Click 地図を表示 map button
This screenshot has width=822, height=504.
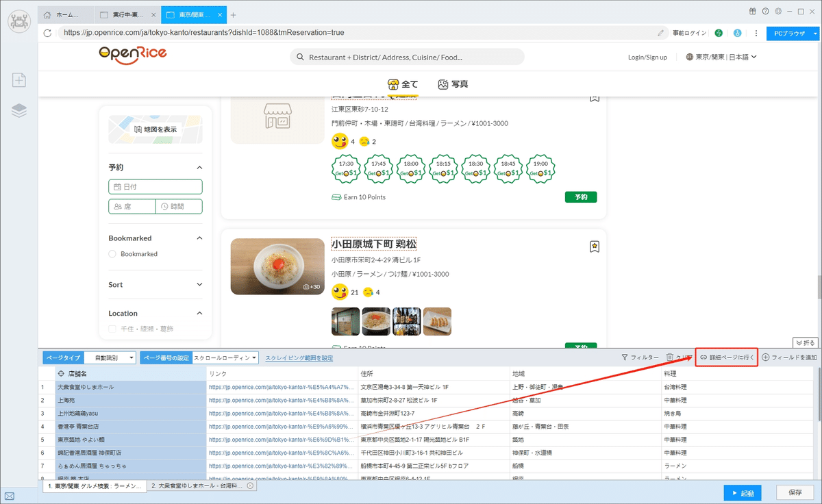coord(155,129)
